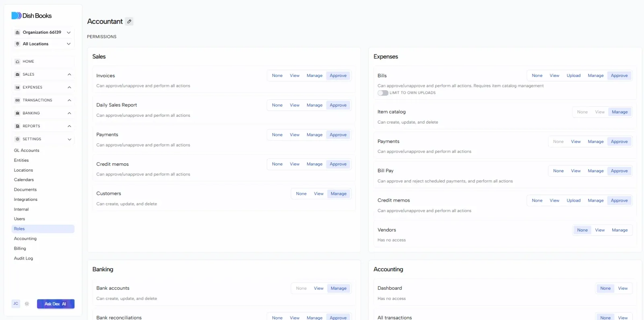
Task: Set Daily Sales Report permission to Manage
Action: click(314, 105)
